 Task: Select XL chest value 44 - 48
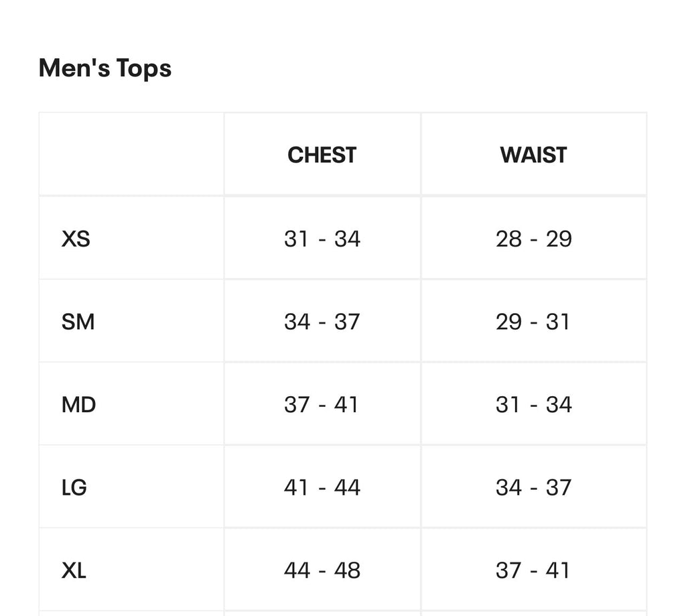(322, 570)
